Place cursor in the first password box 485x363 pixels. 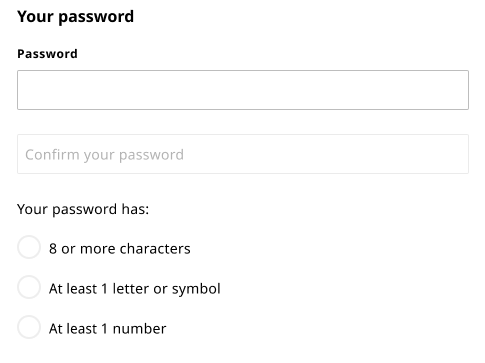[243, 90]
